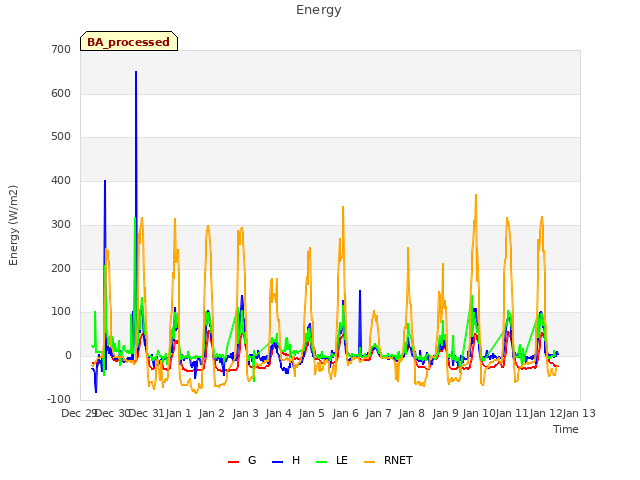Click the -100 y-axis tick label

[59, 399]
